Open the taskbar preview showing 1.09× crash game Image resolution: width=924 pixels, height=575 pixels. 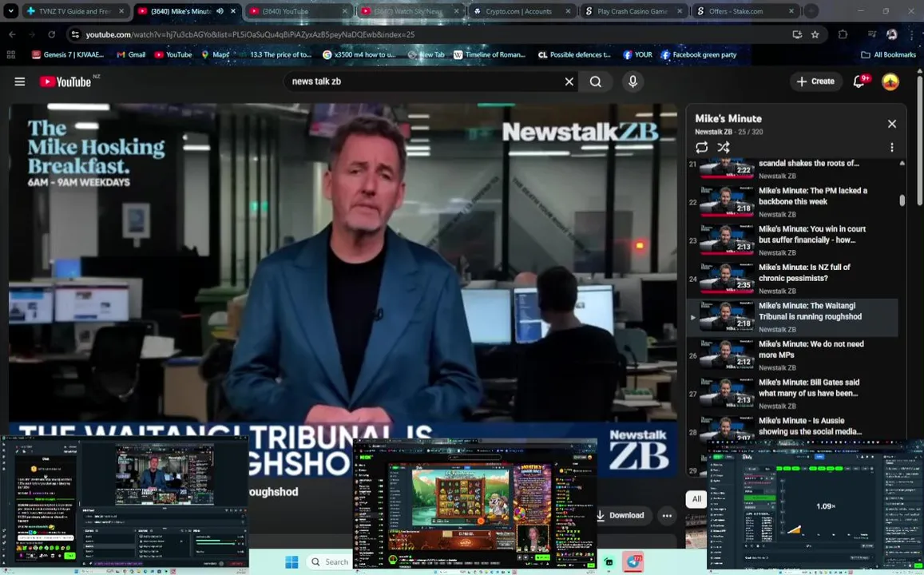815,504
